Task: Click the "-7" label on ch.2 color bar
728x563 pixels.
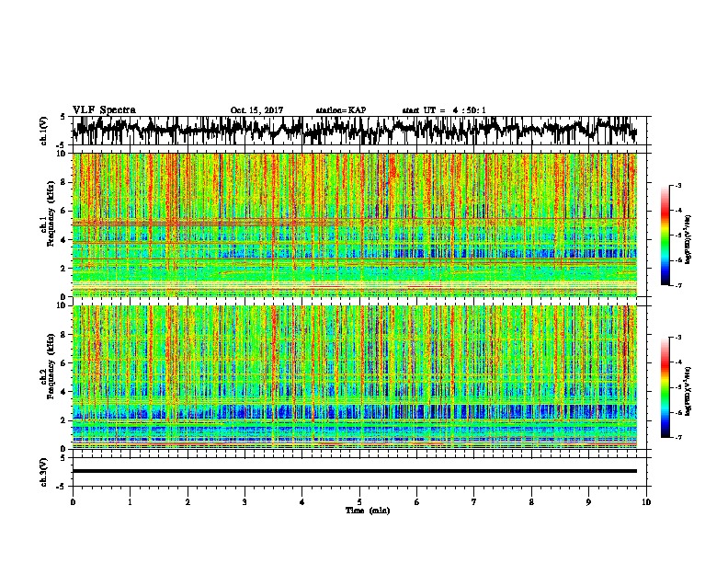Action: pos(677,438)
